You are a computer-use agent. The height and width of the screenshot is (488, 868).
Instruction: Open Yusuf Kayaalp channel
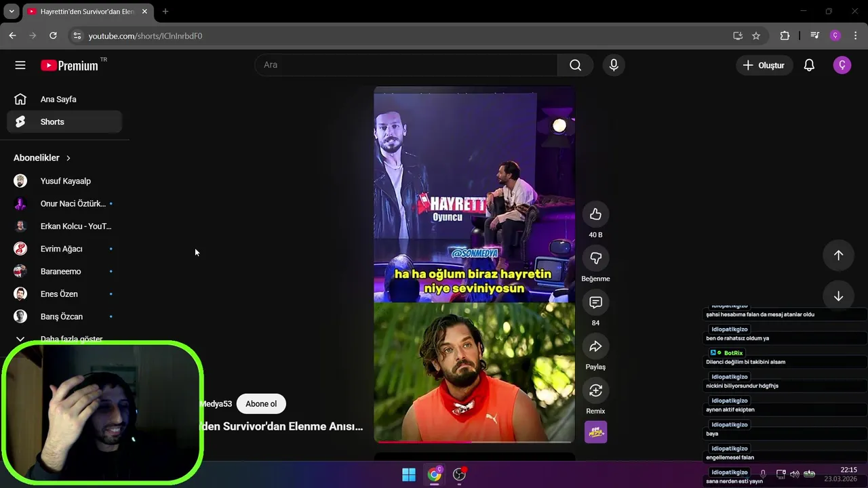[x=64, y=181]
